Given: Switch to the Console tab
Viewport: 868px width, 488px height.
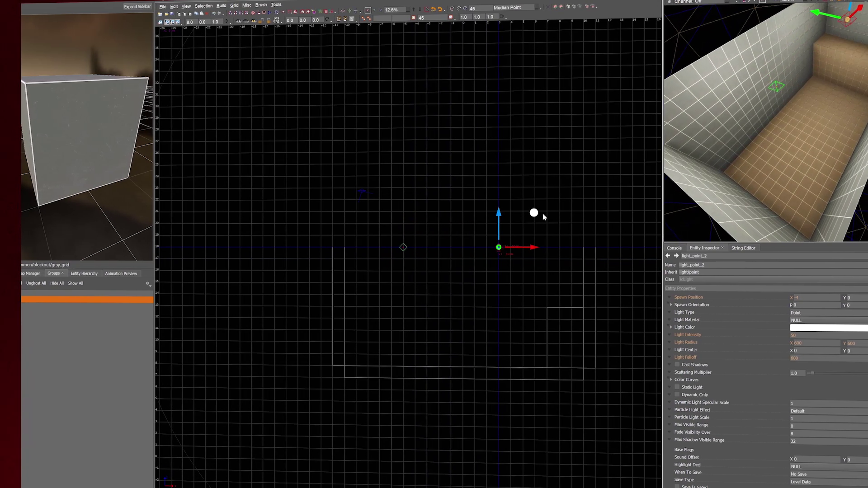Looking at the screenshot, I should point(674,248).
